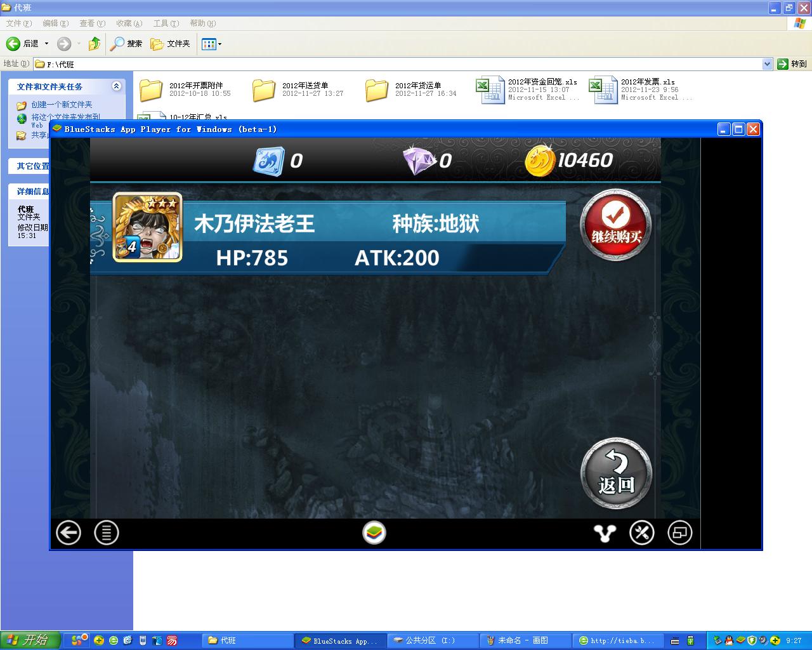
Task: Collapse the 文件和文件夹任务 panel
Action: (x=116, y=86)
